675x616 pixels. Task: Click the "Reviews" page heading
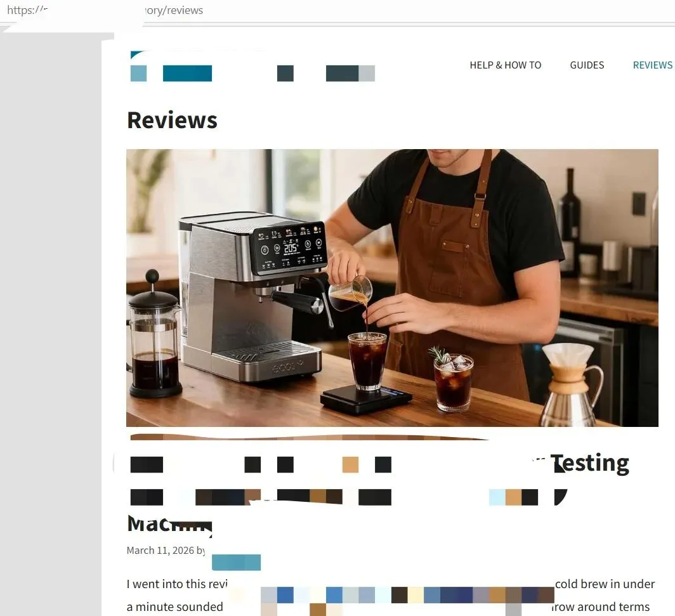172,120
